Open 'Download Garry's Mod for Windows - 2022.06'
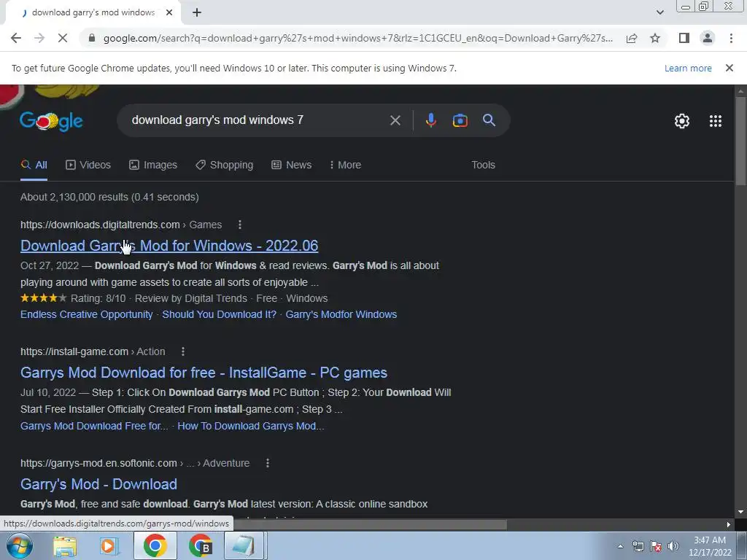The image size is (747, 560). [169, 246]
